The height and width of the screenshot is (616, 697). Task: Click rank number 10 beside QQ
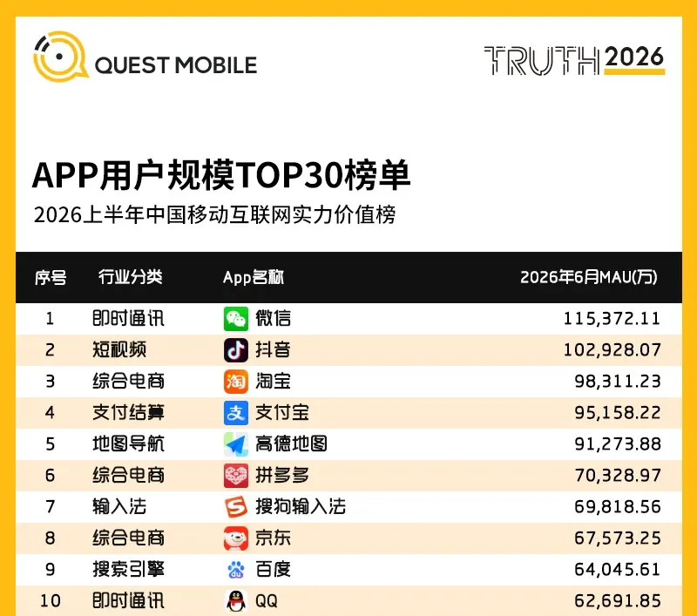click(x=51, y=601)
